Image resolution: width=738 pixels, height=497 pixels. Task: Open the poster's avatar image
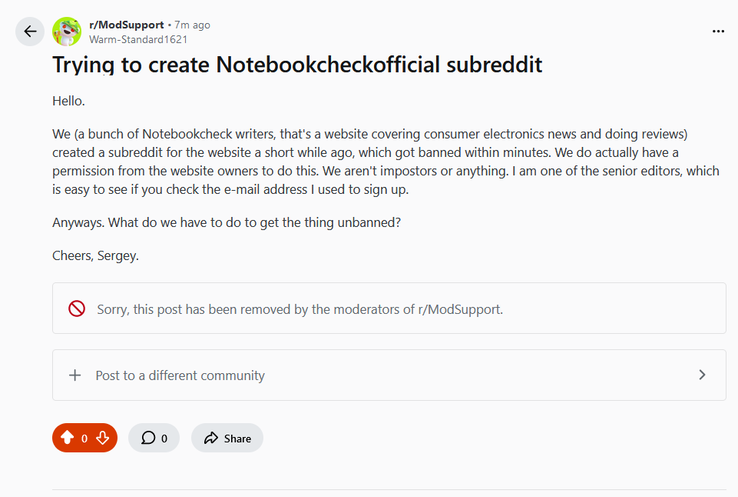pyautogui.click(x=67, y=31)
